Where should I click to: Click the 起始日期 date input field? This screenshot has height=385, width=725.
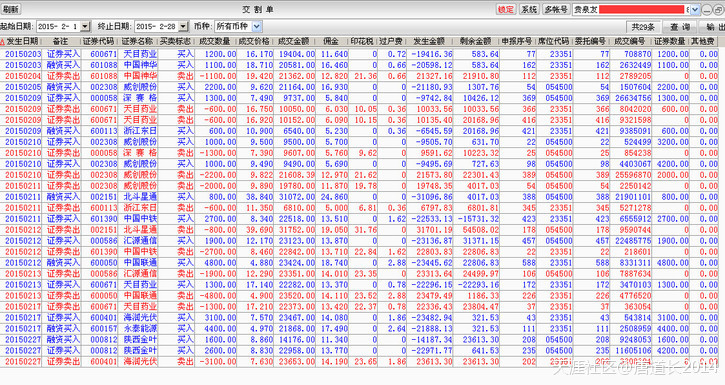coord(59,26)
